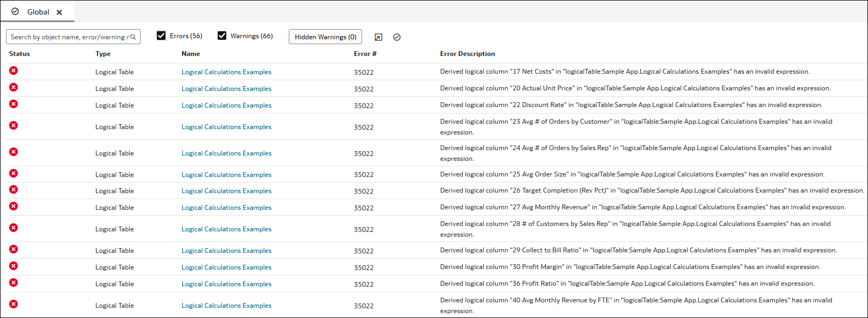Click error icon for 25 Avg Order Size row
The width and height of the screenshot is (868, 318).
coord(13,173)
